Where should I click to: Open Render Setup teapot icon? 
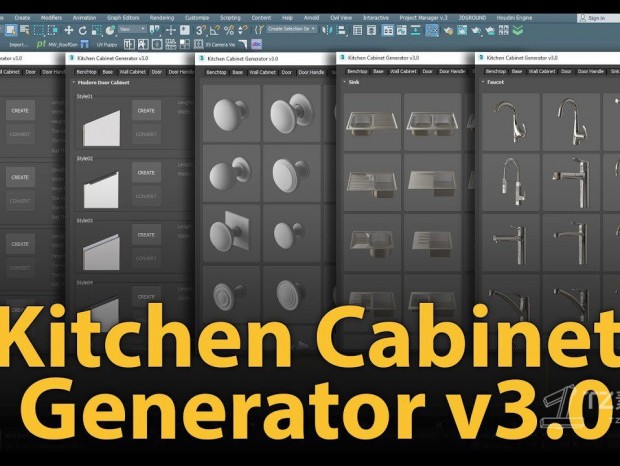click(x=448, y=30)
